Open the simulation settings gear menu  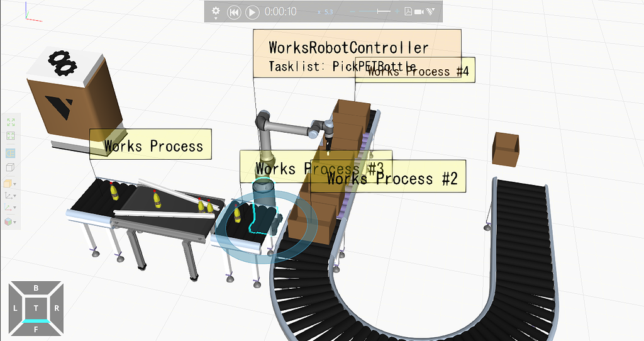(x=216, y=12)
